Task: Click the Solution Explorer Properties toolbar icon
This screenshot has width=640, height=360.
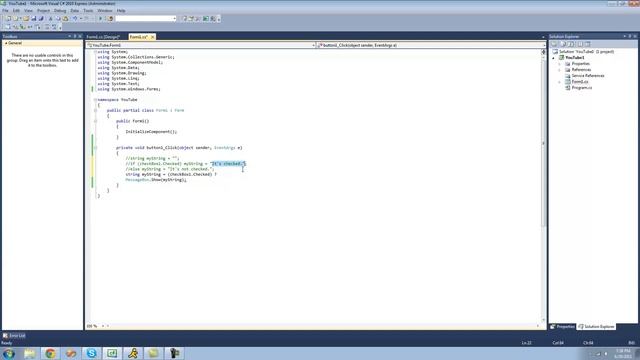Action: tap(554, 44)
